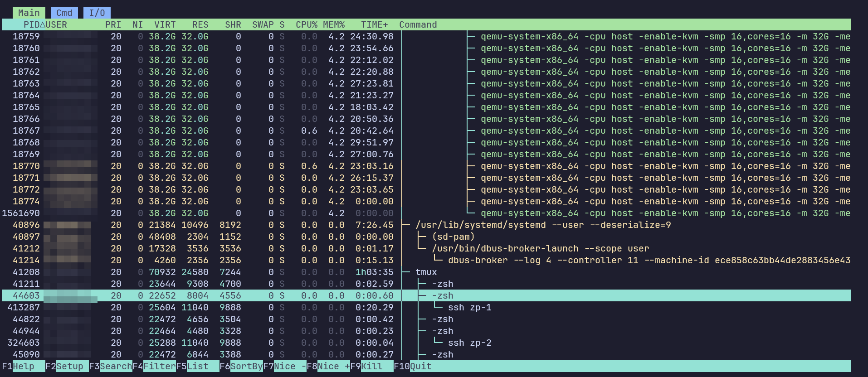Open the Cmd tab

(x=64, y=13)
